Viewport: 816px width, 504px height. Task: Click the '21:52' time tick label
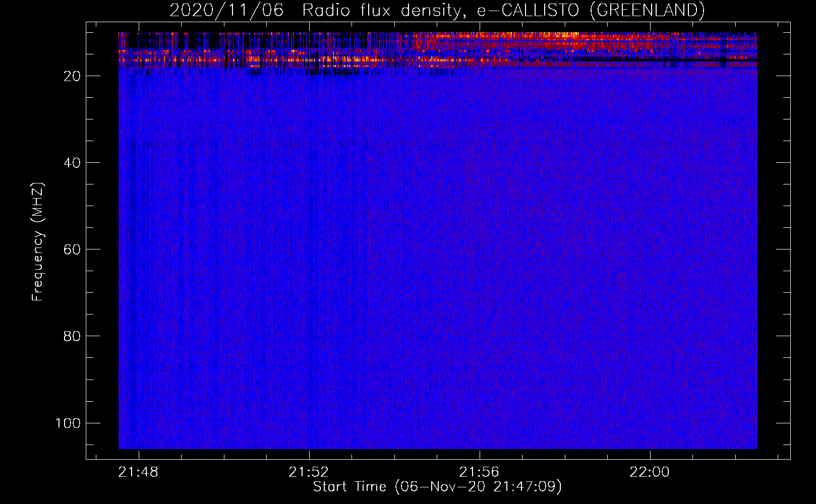coord(309,472)
